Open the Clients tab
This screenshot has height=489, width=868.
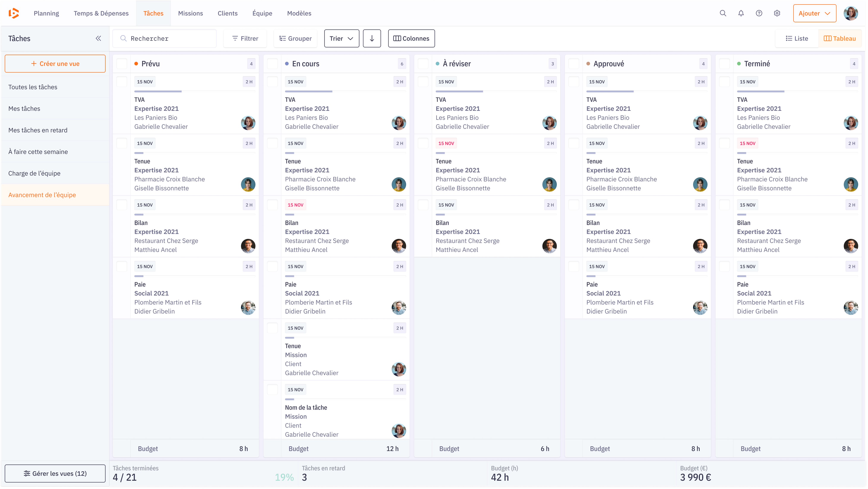227,13
